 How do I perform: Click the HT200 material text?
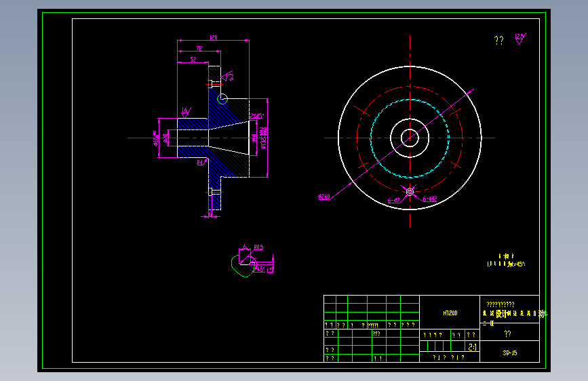coord(450,313)
